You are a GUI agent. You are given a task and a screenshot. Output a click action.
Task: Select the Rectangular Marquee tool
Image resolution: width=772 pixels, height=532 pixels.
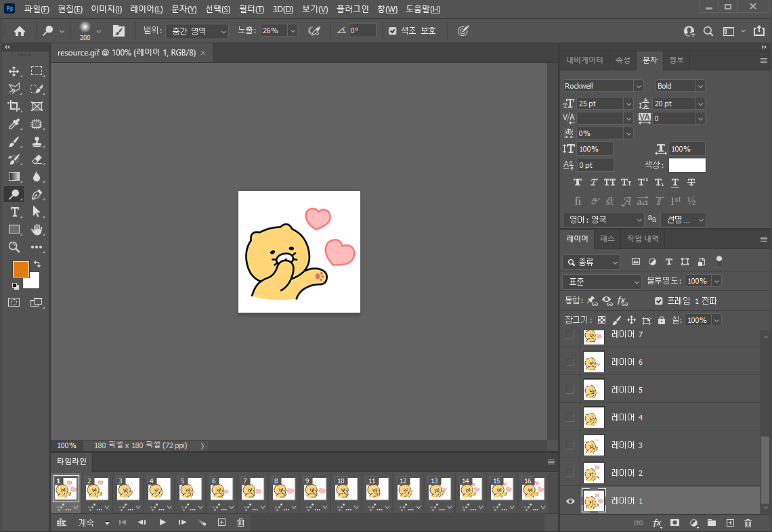tap(37, 71)
